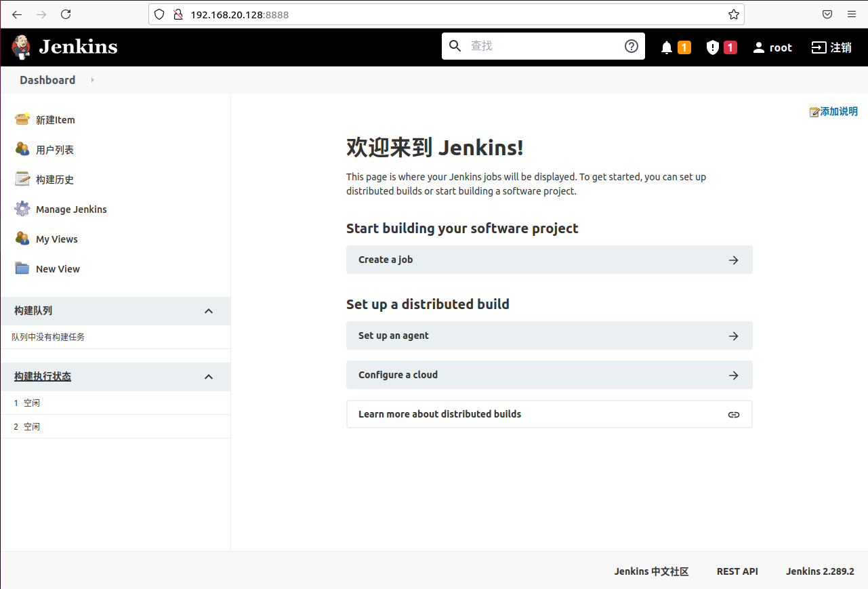The image size is (868, 589).
Task: Click the 用户列表 people icon
Action: (22, 149)
